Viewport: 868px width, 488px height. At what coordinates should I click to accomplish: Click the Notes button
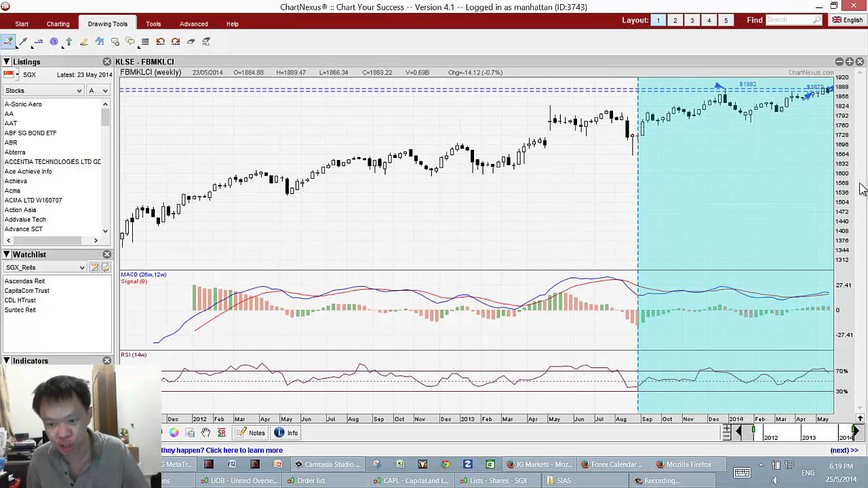(x=250, y=432)
